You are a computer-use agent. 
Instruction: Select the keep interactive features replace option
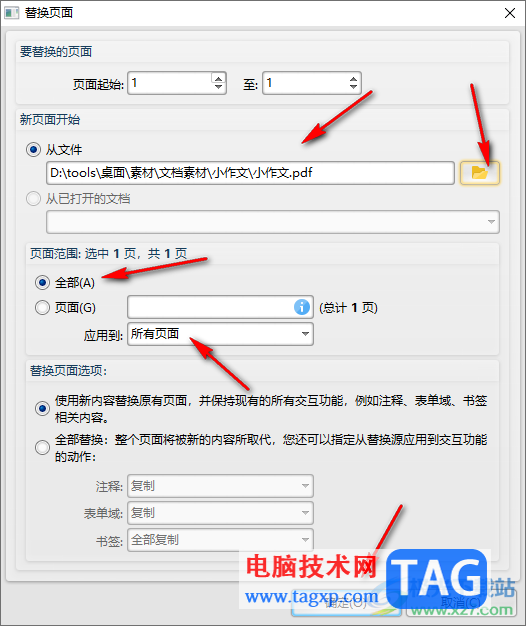tap(42, 408)
